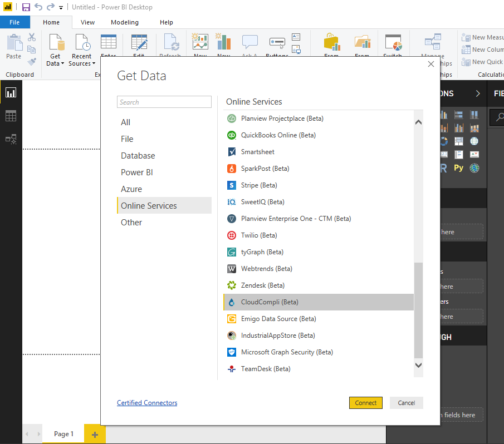The height and width of the screenshot is (444, 504).
Task: Choose Twilio (Beta) connector
Action: click(x=319, y=235)
